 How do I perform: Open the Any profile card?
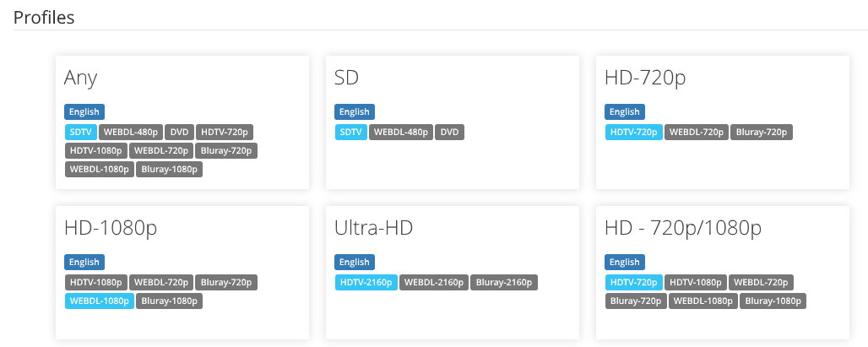[182, 122]
